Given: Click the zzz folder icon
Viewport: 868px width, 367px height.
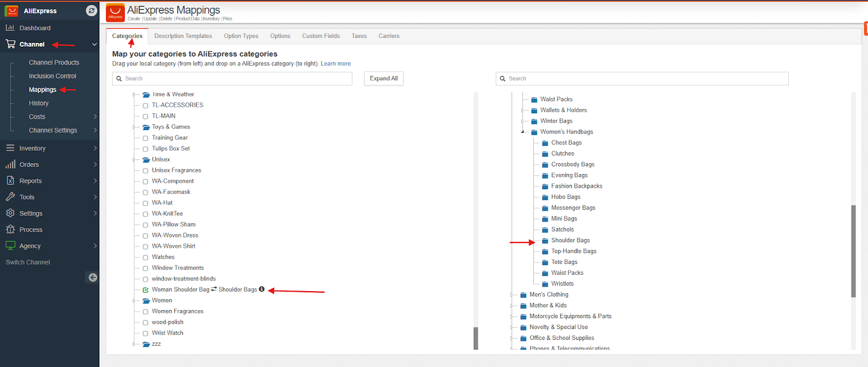Looking at the screenshot, I should click(x=146, y=344).
